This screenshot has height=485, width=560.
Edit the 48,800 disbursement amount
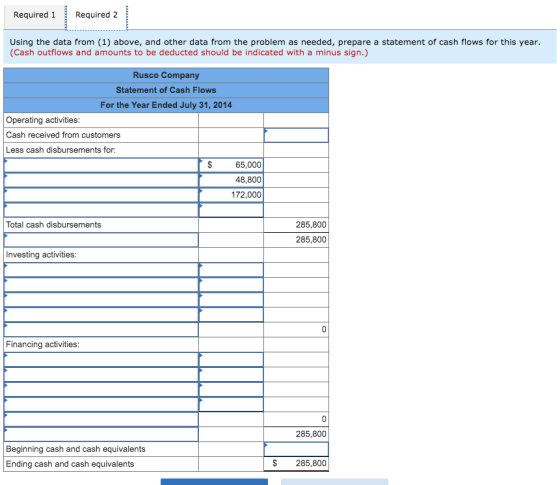pos(231,180)
